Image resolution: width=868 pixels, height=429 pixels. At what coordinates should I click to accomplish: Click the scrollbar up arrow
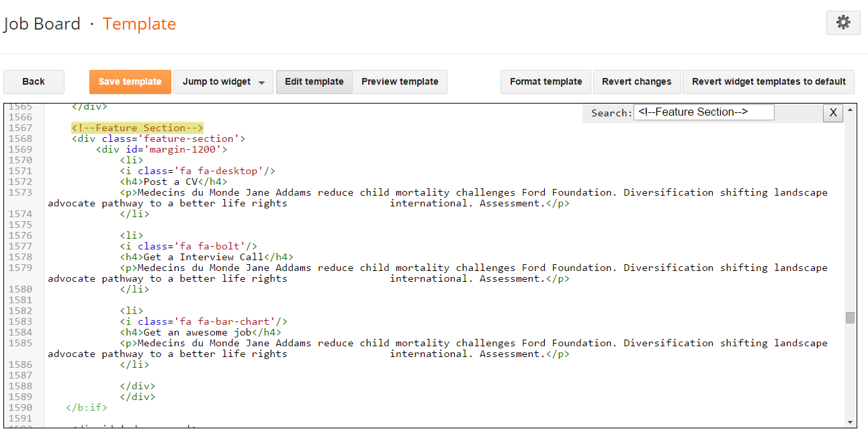point(851,110)
